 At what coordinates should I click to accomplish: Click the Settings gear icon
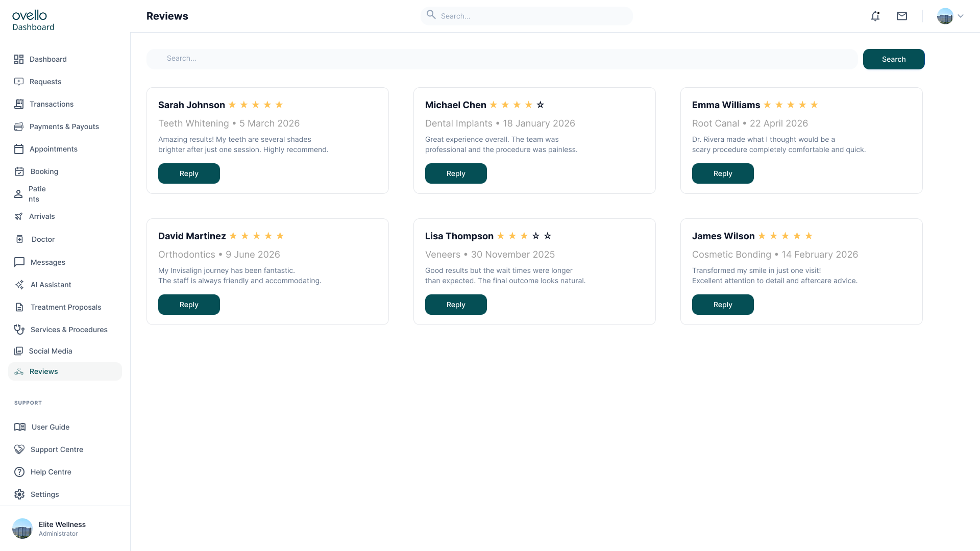pyautogui.click(x=19, y=494)
